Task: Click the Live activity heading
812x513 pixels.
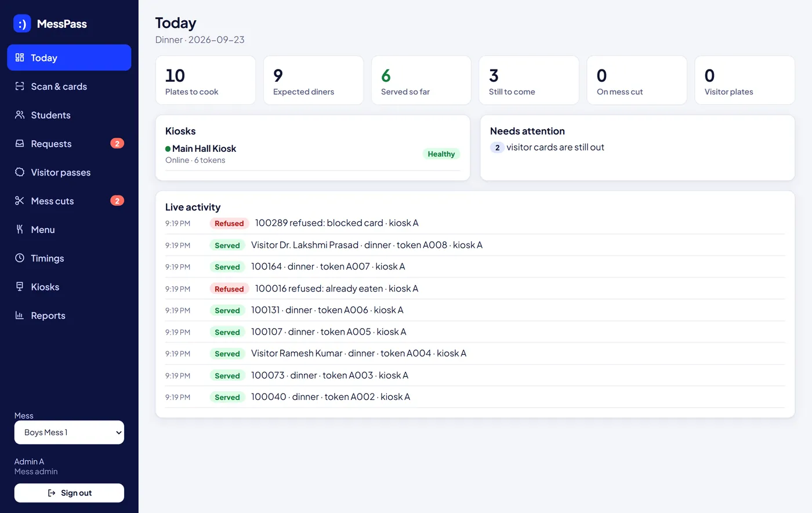Action: click(193, 207)
